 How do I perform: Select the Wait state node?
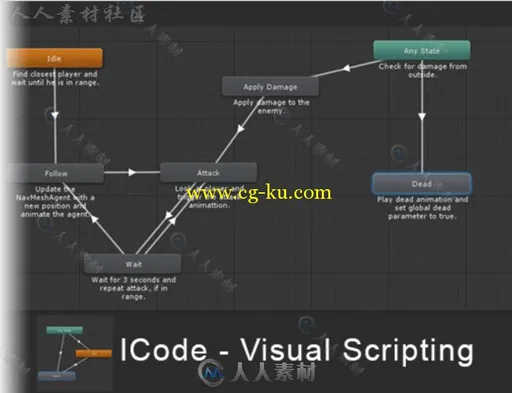click(x=133, y=264)
